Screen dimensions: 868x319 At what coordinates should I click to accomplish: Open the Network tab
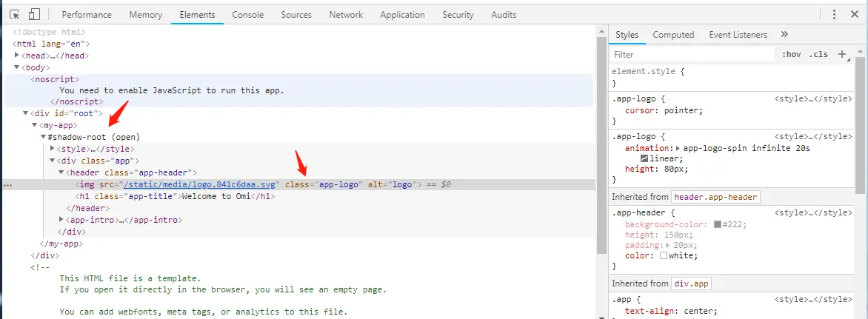click(x=346, y=15)
